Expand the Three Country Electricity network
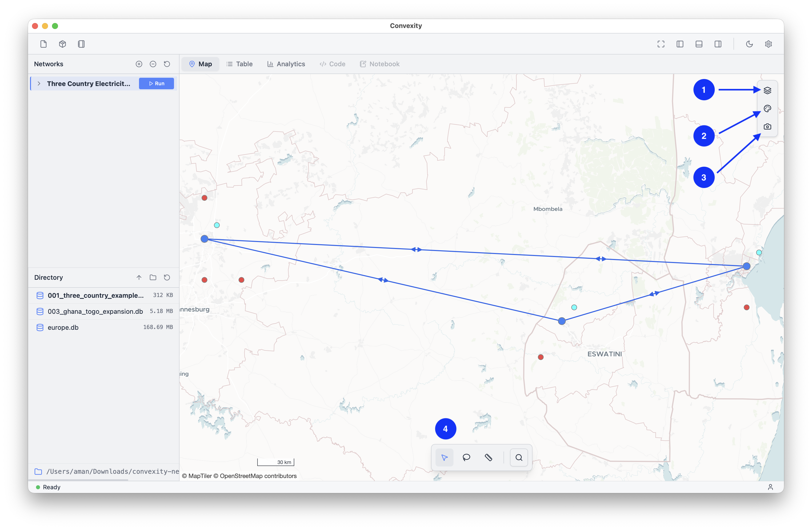812x530 pixels. [39, 83]
